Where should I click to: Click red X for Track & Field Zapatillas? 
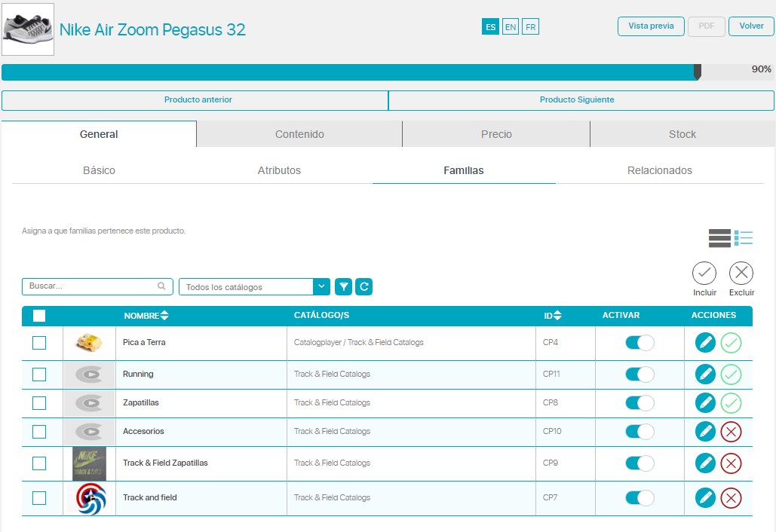[731, 463]
